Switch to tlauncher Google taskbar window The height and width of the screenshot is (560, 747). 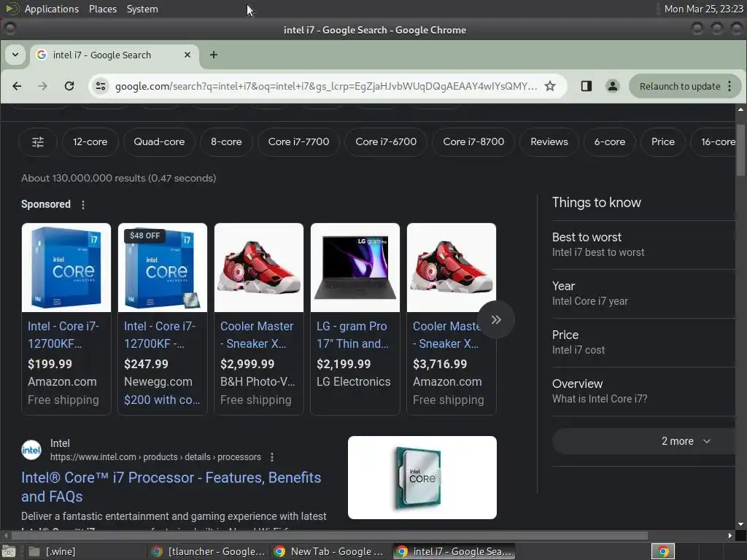tap(209, 551)
